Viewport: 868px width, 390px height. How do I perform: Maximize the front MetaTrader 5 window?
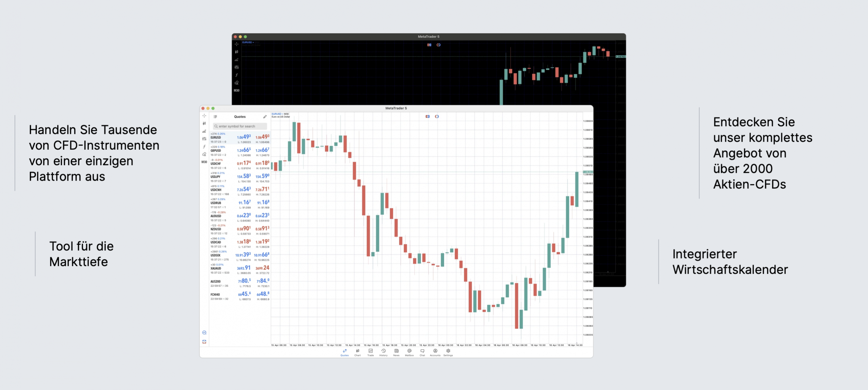tap(213, 108)
